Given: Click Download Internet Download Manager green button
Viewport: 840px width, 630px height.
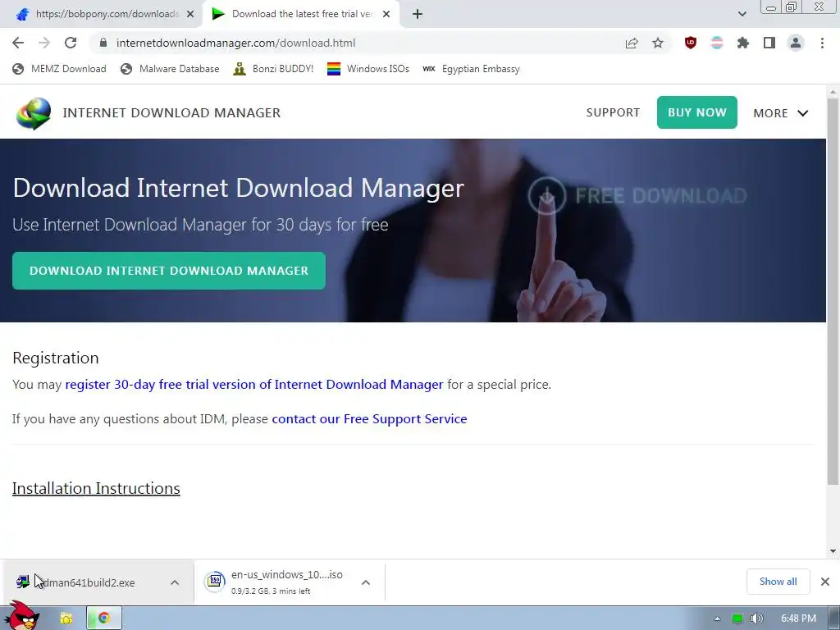Looking at the screenshot, I should [169, 271].
